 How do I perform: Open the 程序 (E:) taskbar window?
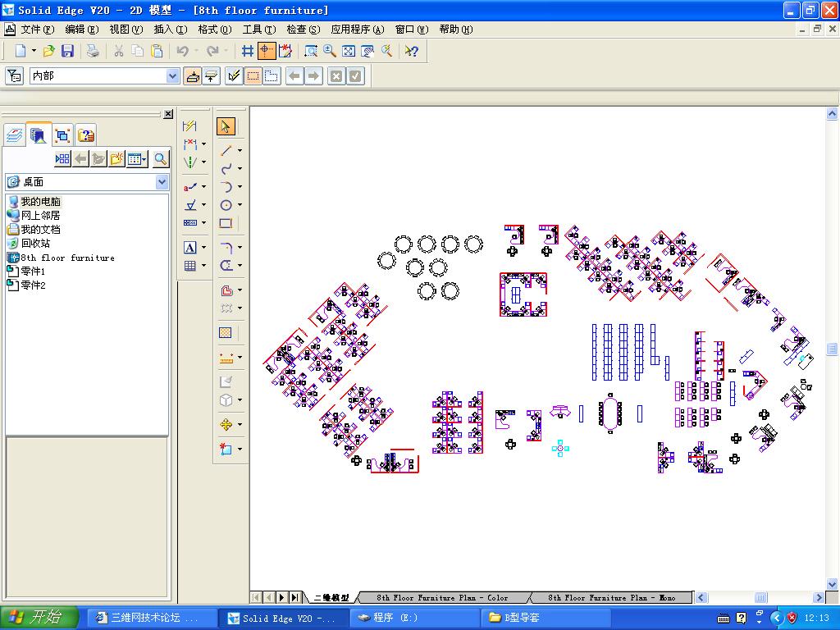coord(414,619)
